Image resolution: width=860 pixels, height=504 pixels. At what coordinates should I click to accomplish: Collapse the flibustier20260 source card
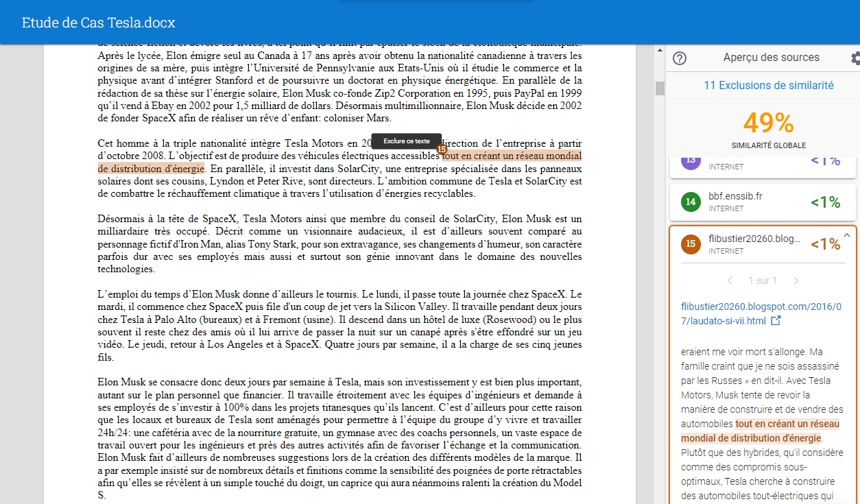tap(847, 235)
